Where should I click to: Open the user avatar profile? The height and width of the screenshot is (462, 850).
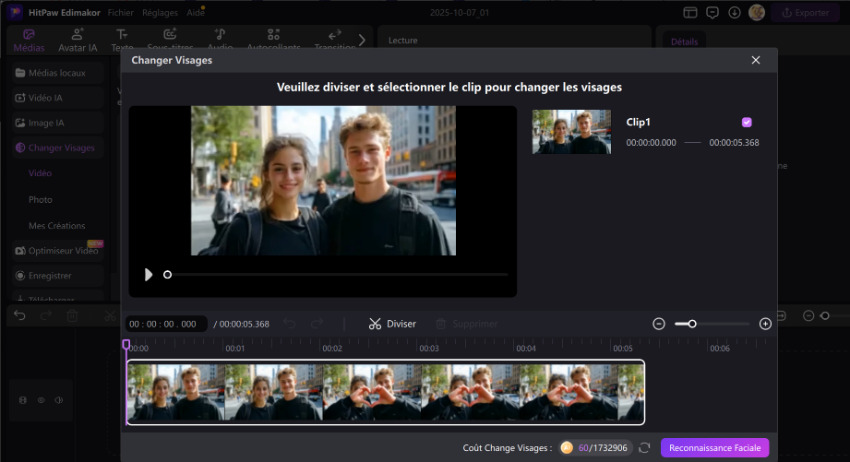pos(757,13)
